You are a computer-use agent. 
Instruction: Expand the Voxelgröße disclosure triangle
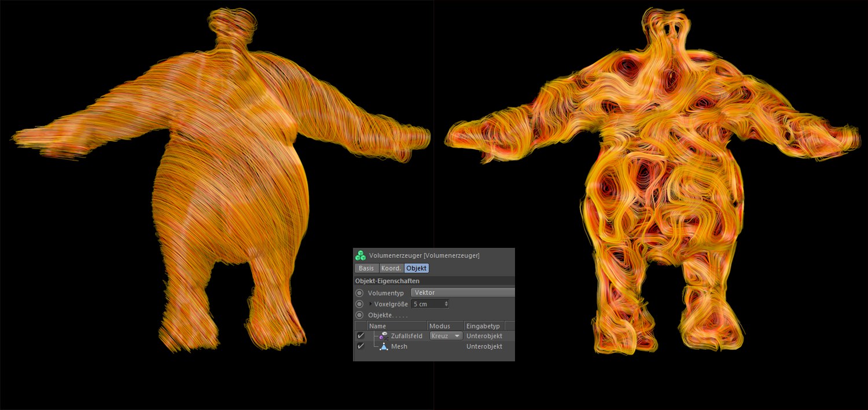coord(370,304)
